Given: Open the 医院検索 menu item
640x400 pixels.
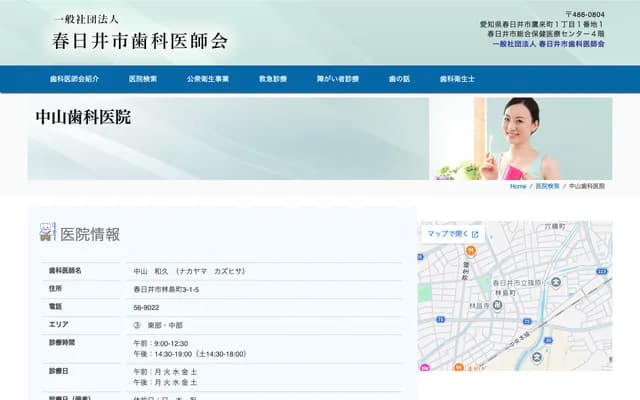Looking at the screenshot, I should point(143,79).
